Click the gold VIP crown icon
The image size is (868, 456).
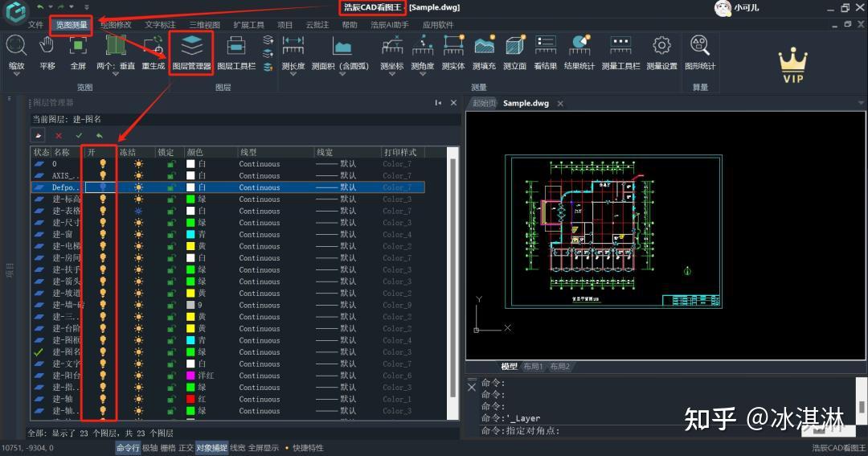(x=792, y=65)
